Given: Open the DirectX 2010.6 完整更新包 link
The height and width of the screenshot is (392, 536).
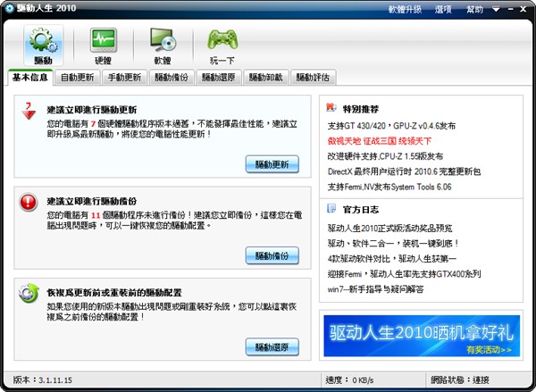Looking at the screenshot, I should click(404, 171).
